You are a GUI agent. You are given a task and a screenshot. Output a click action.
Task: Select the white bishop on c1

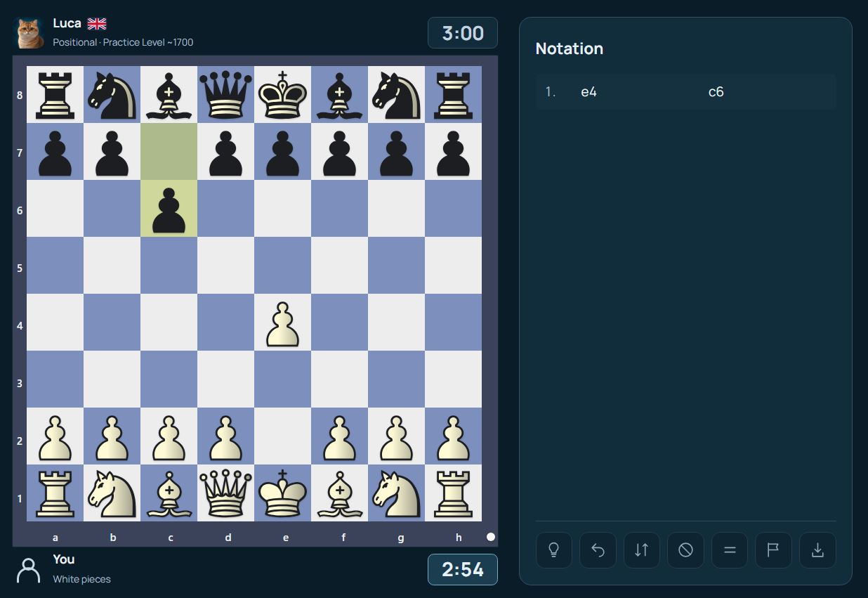pyautogui.click(x=169, y=493)
